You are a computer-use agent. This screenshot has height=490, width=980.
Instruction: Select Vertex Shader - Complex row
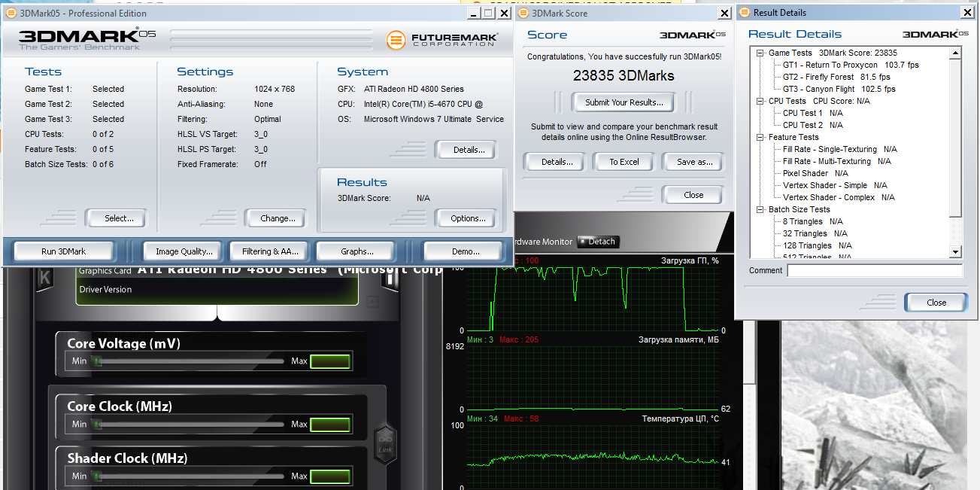coord(839,197)
